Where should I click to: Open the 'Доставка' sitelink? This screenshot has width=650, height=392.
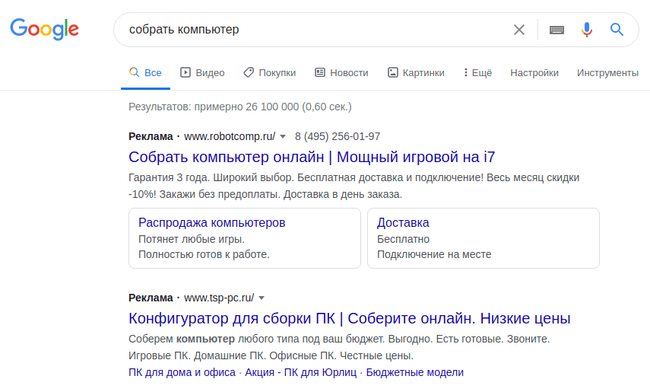pyautogui.click(x=403, y=223)
